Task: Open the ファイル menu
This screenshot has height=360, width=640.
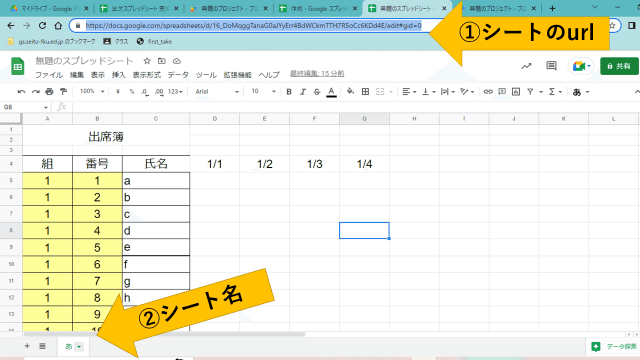Action: (49, 75)
